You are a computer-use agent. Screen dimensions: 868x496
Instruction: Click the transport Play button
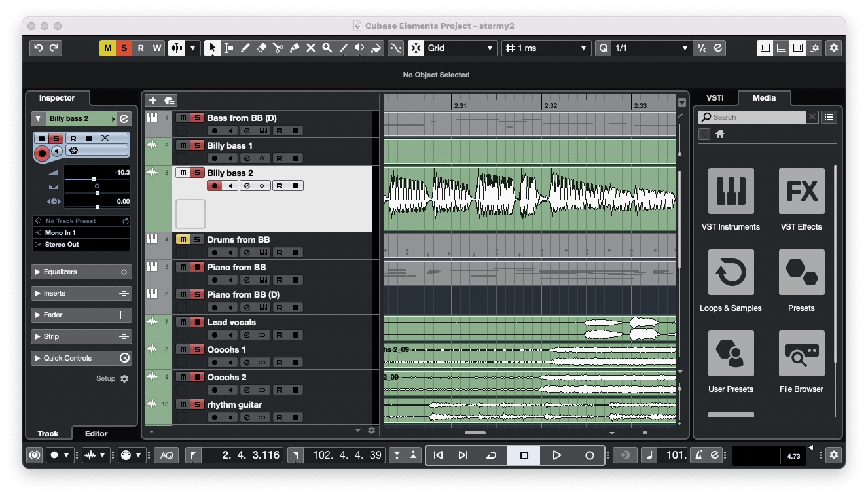[556, 455]
